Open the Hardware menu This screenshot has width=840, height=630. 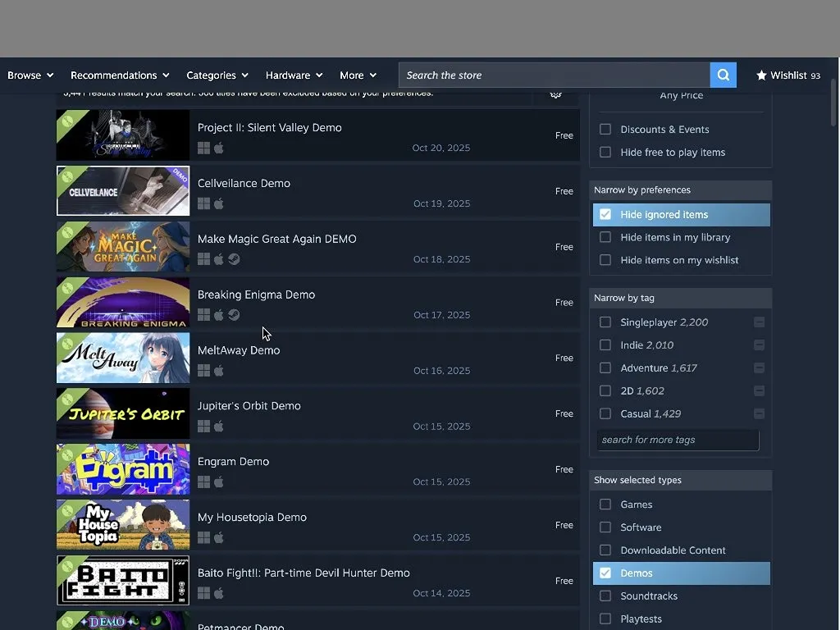point(294,75)
